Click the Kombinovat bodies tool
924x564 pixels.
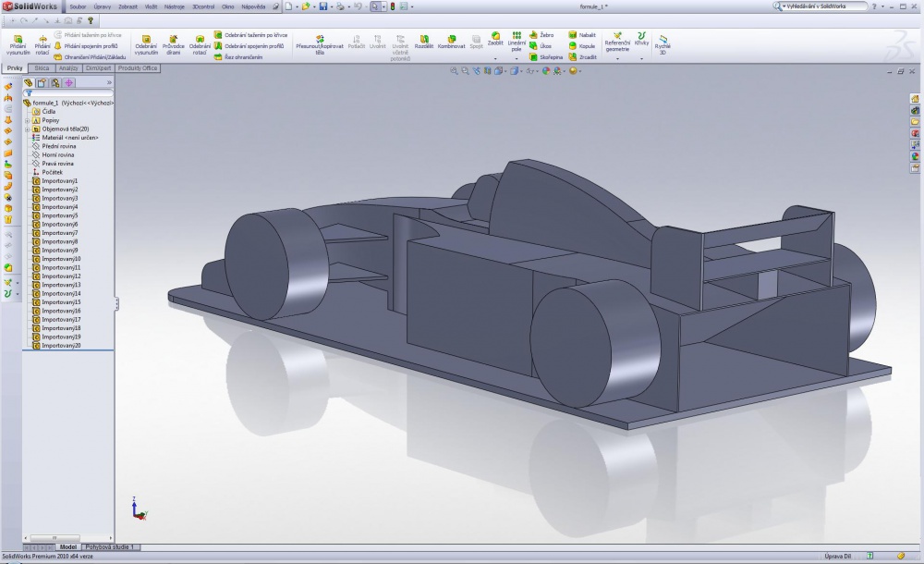point(452,42)
